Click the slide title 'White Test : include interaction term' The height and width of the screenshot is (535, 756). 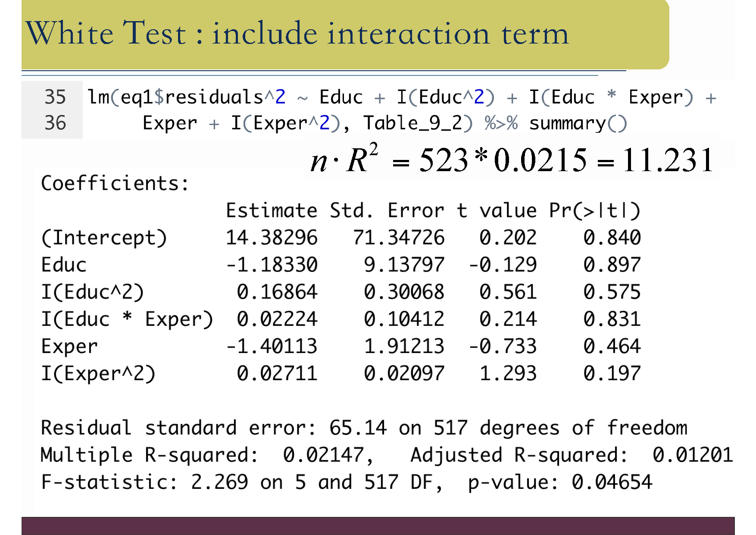coord(297,34)
